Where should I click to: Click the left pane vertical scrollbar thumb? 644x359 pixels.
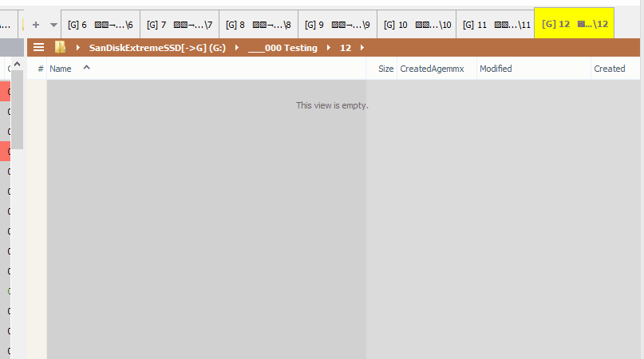[x=17, y=109]
